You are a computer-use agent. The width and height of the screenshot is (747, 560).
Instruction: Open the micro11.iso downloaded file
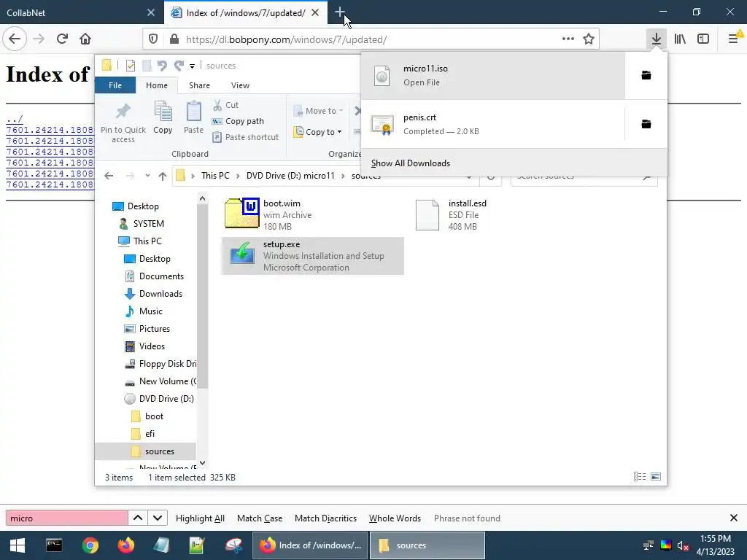(493, 76)
